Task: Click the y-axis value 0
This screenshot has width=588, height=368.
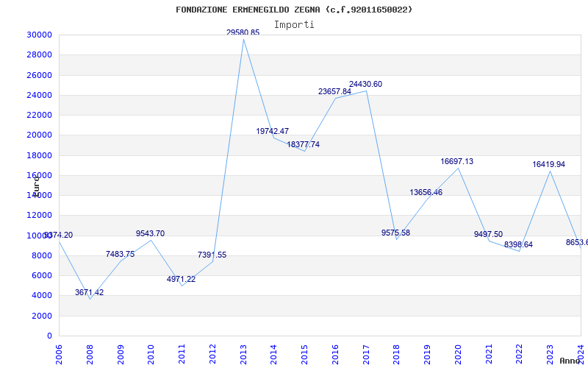Action: pos(49,336)
